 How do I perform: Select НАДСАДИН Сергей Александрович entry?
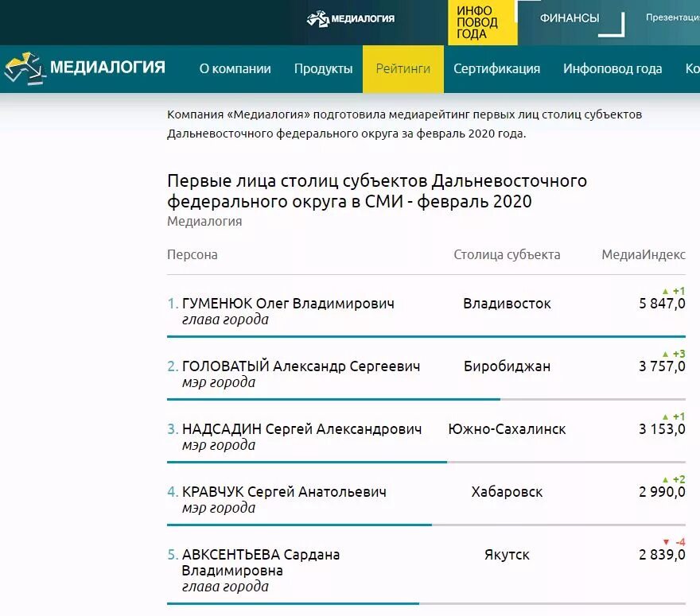pos(301,429)
